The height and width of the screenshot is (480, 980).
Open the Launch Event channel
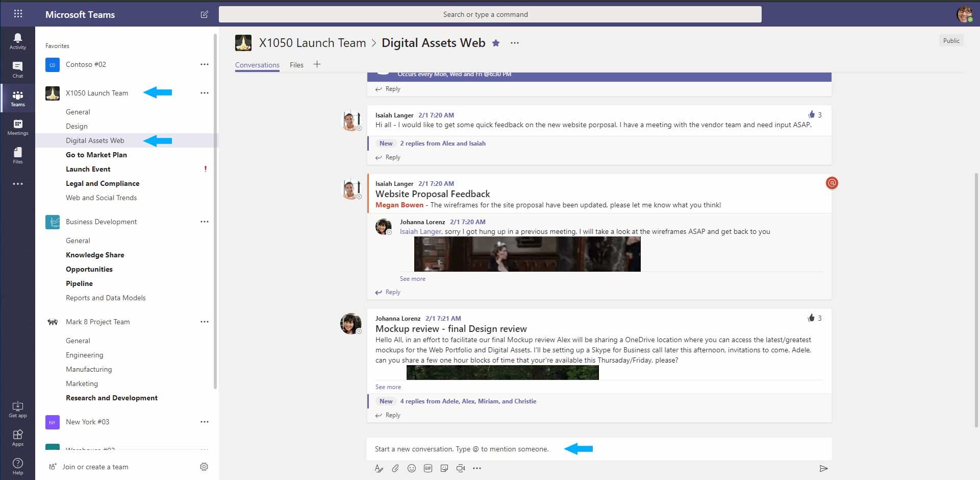pyautogui.click(x=88, y=169)
